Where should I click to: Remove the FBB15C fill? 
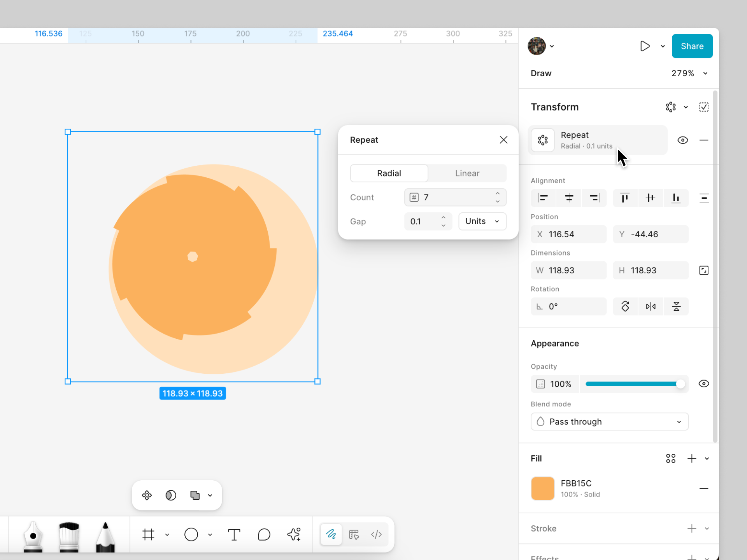[x=704, y=488]
